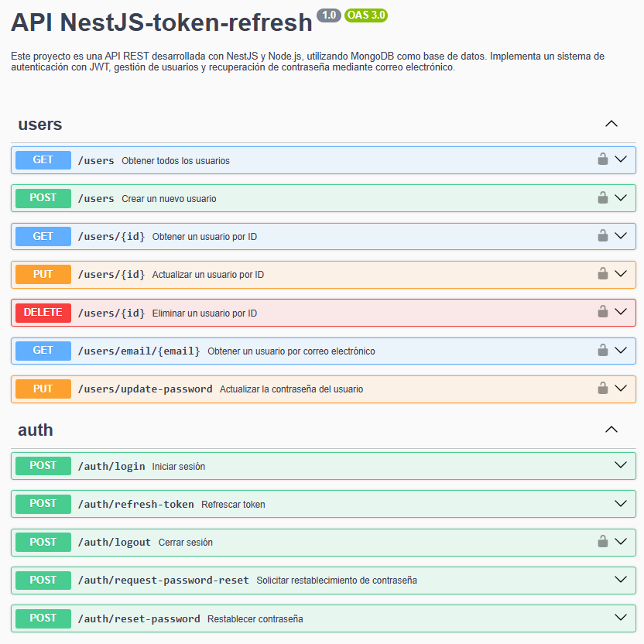644x644 pixels.
Task: Click lock icon on DELETE /users/{id} row
Action: tap(602, 312)
